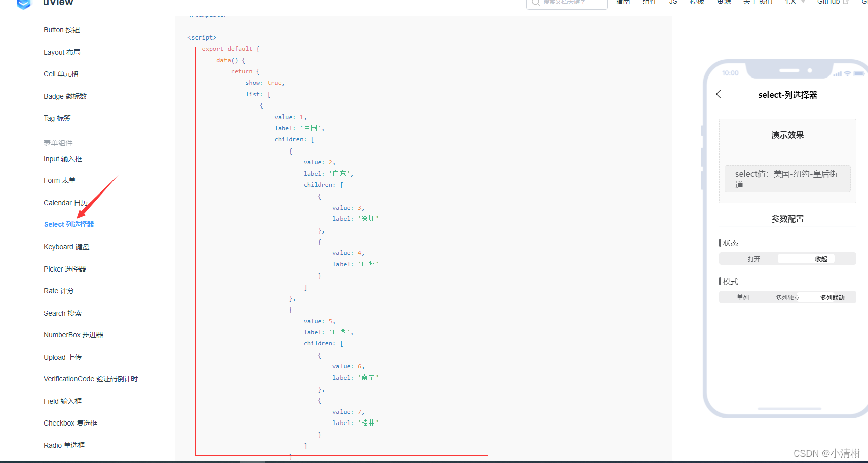Switch 模式 to 单列
The width and height of the screenshot is (868, 463).
[x=742, y=297]
